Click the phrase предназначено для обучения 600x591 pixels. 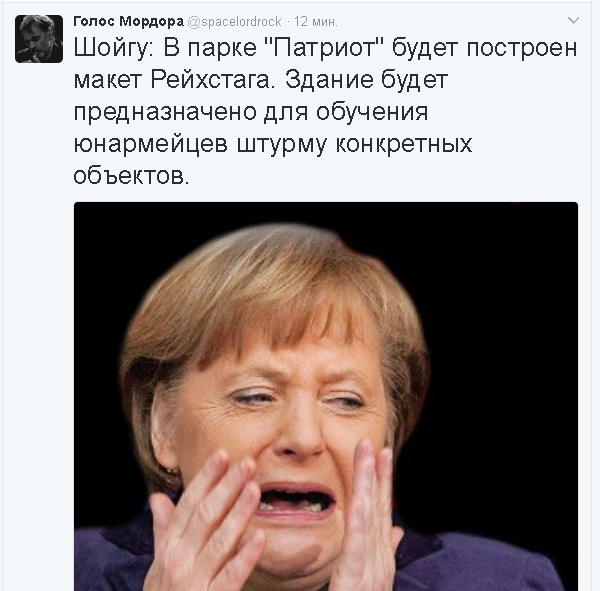(x=251, y=112)
